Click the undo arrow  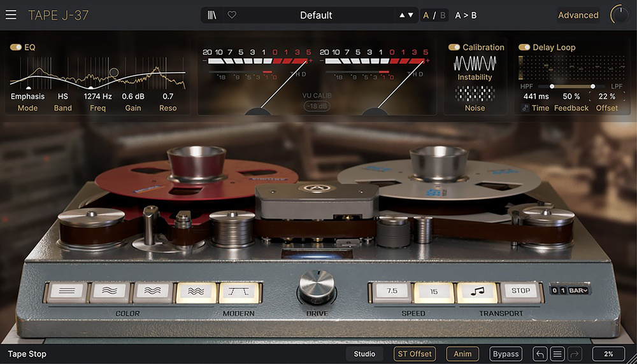pyautogui.click(x=540, y=354)
